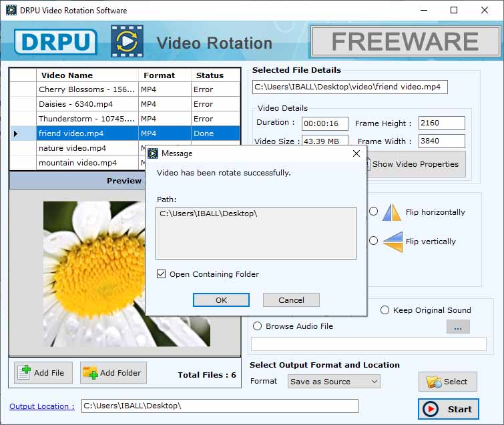This screenshot has height=425, width=504.
Task: Close the Message dialog with the X
Action: 356,153
